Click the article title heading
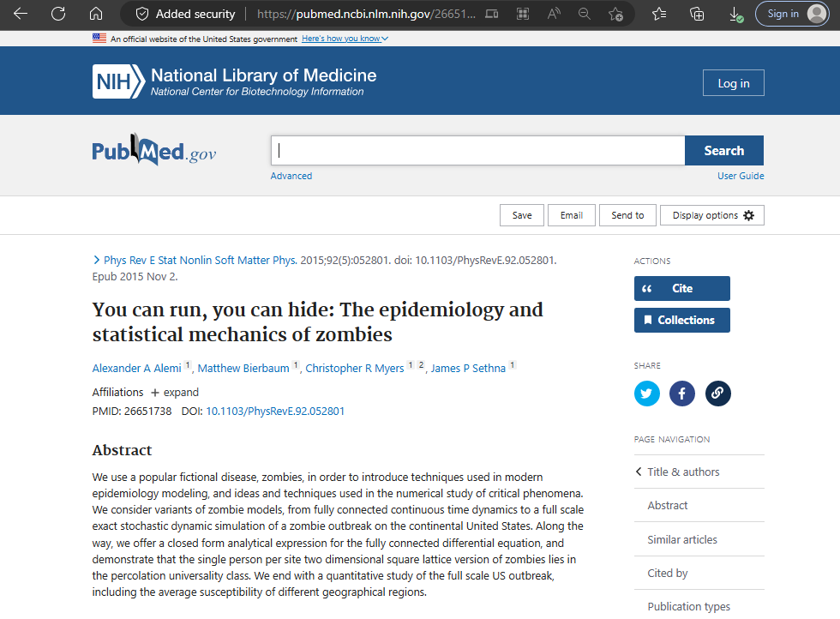Screen dimensions: 840x619 317,322
